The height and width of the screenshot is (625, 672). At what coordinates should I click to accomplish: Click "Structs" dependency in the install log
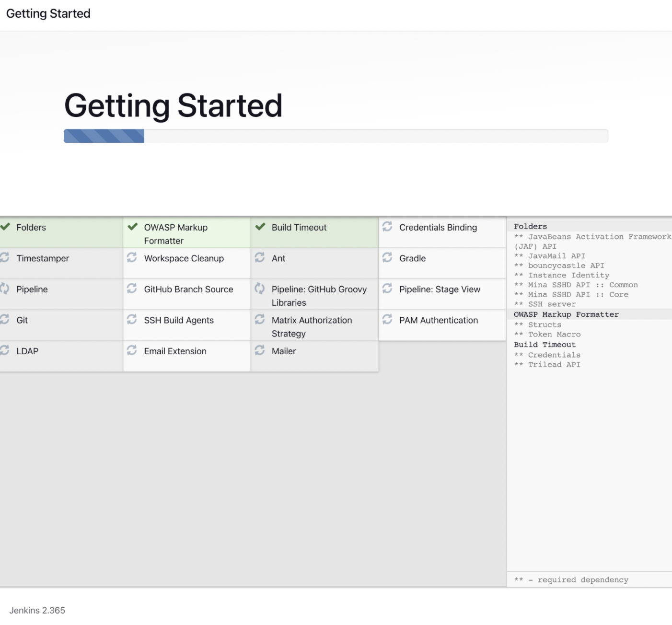[545, 324]
